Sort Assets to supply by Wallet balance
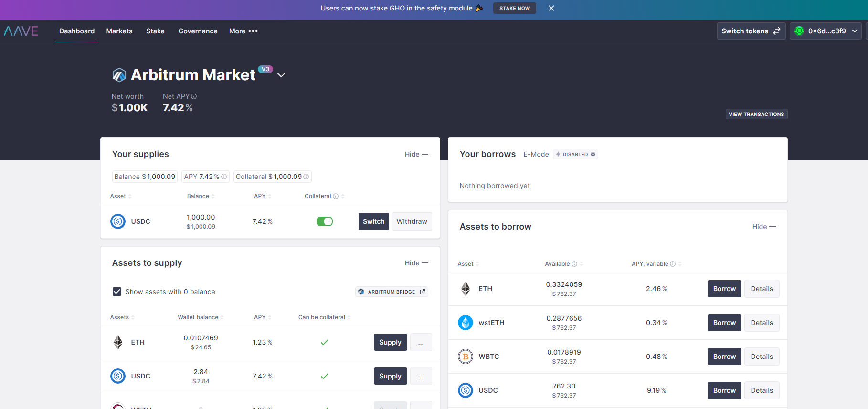 click(201, 317)
